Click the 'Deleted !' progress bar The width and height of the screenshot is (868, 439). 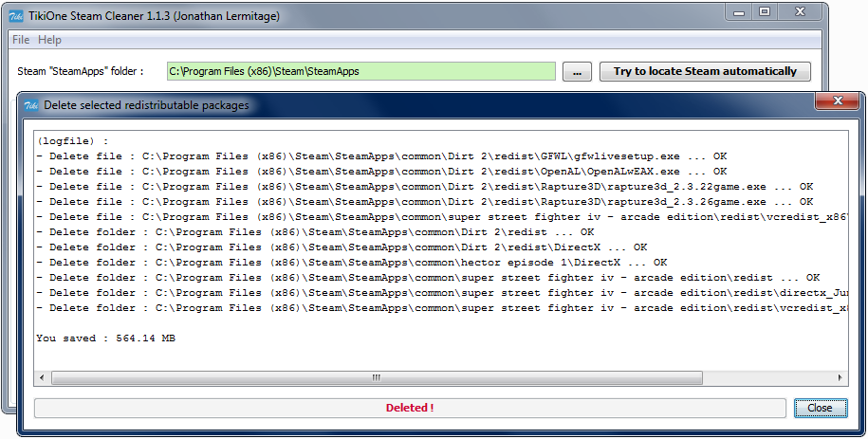point(410,408)
